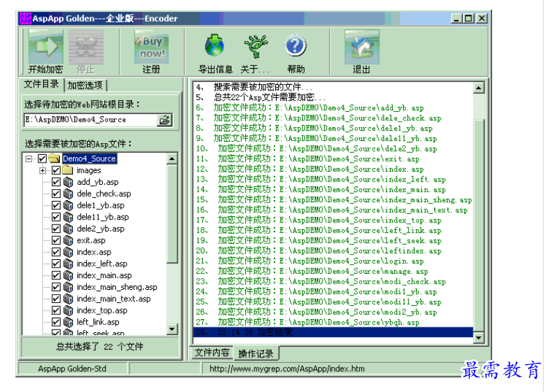Click the images folder icon
This screenshot has height=392, width=547.
67,170
